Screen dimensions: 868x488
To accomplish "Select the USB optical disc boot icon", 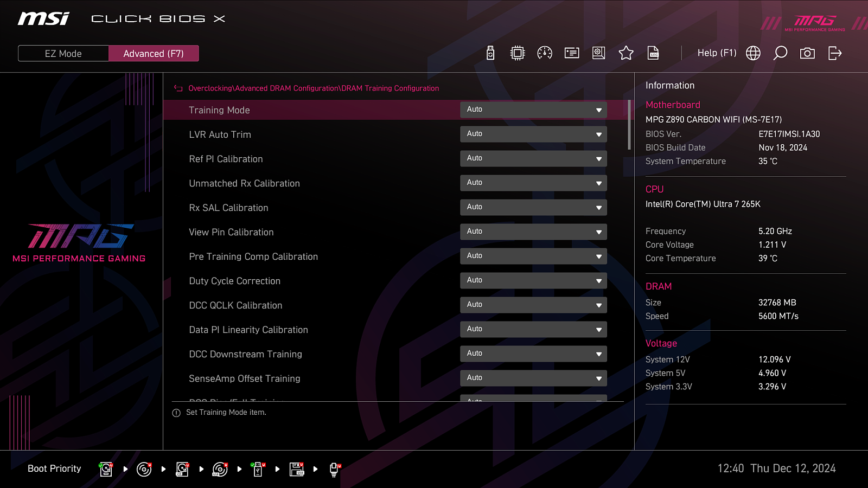I will (x=220, y=469).
